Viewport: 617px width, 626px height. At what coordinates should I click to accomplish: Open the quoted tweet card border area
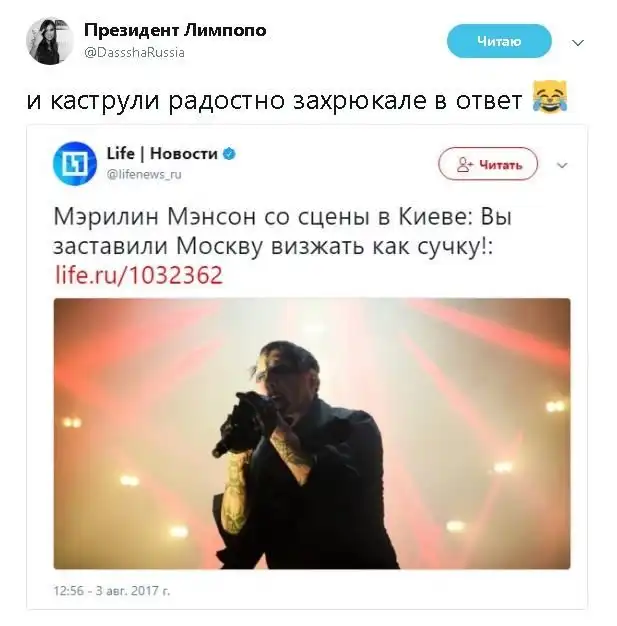(x=307, y=367)
